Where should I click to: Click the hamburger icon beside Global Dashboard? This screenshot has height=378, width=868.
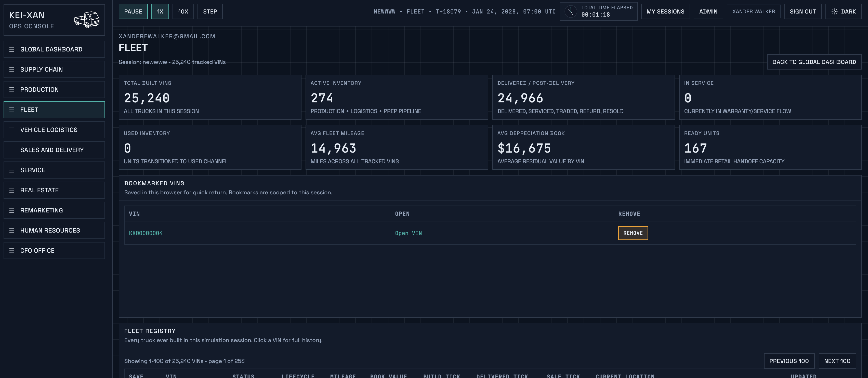12,49
